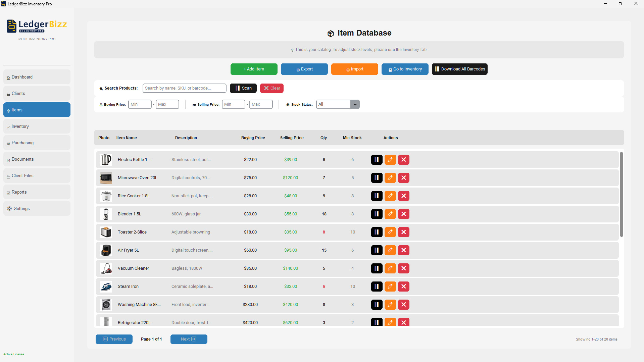Viewport: 644px width, 362px height.
Task: Delete the Vacuum Cleaner item
Action: (403, 268)
